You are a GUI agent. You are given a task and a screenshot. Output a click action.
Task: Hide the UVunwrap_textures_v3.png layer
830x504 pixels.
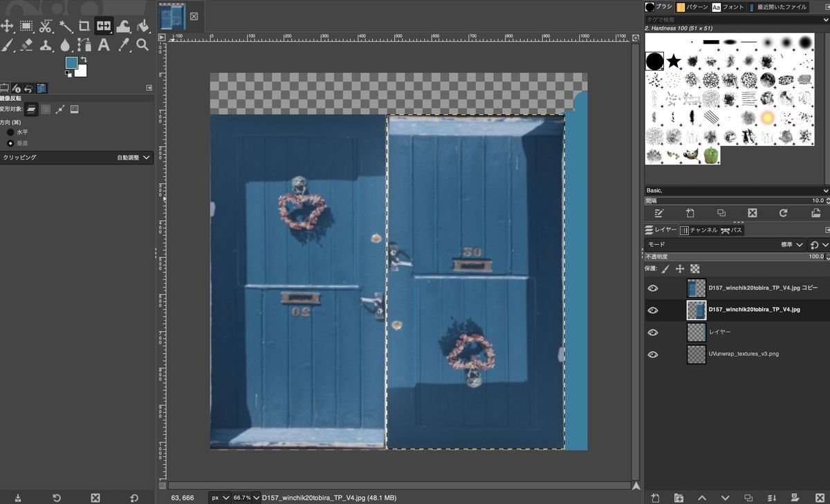pos(653,355)
